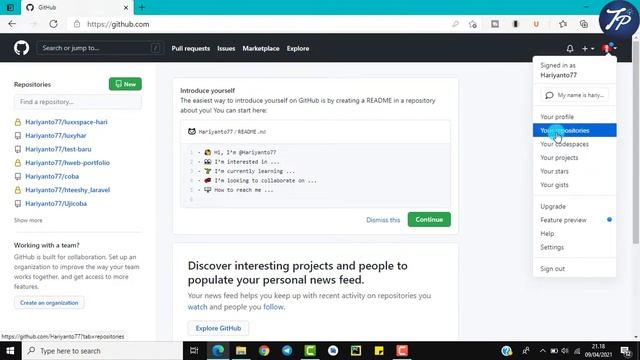Viewport: 640px width, 360px height.
Task: Open the notifications bell
Action: [x=570, y=49]
